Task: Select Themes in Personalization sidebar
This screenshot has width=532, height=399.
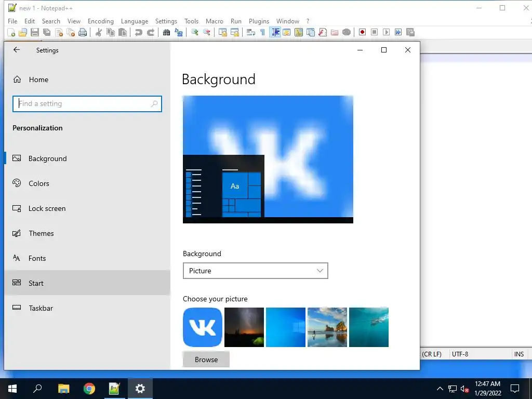Action: click(87, 233)
